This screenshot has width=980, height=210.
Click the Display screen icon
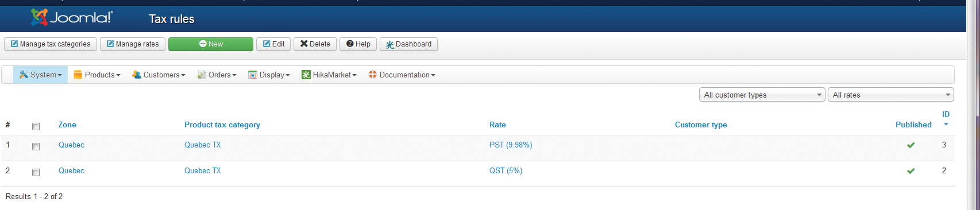[x=253, y=75]
